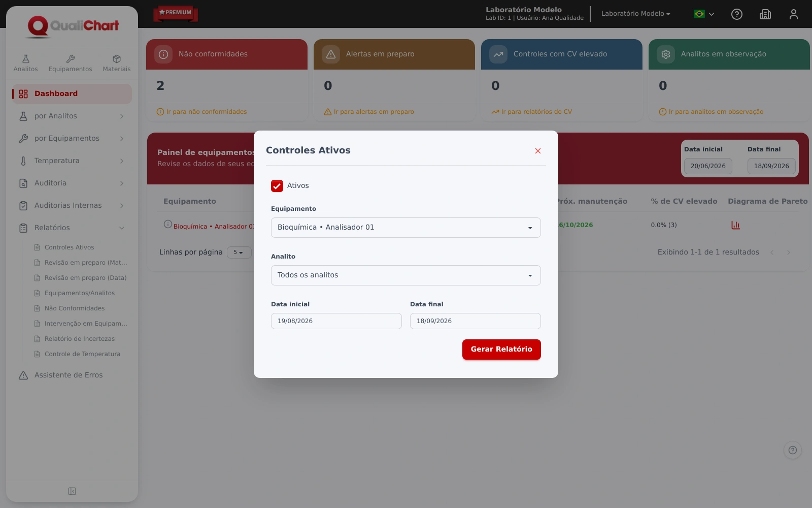Open Intervenção em Equipam... report
The image size is (812, 508).
coord(80,324)
